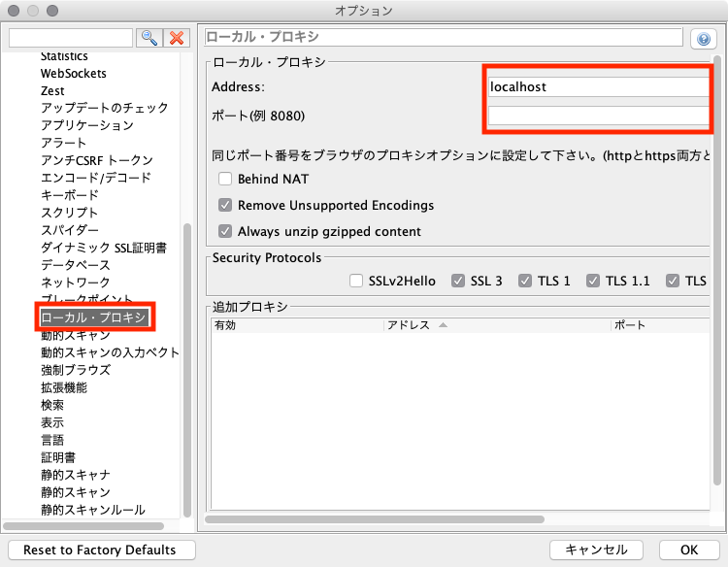Select キーボード options

click(x=70, y=195)
